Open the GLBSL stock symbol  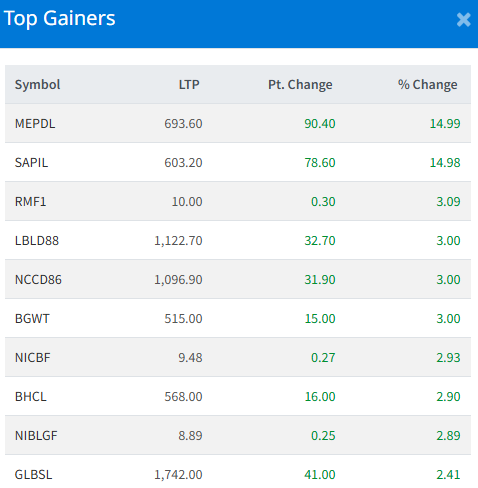tap(33, 475)
